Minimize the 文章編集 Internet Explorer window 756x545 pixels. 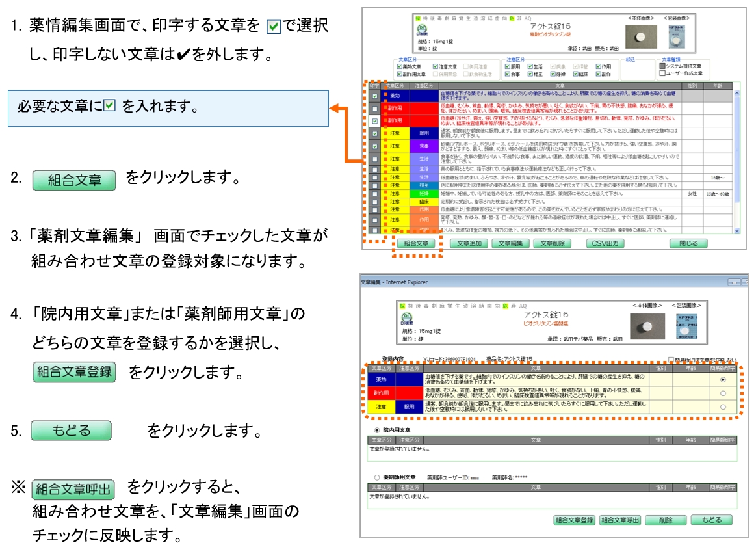(733, 282)
